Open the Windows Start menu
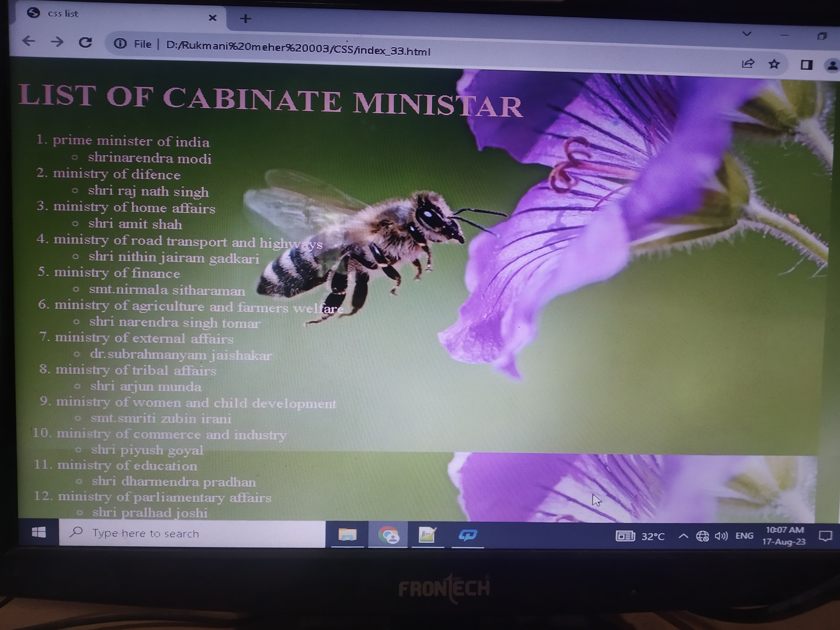Image resolution: width=840 pixels, height=630 pixels. coord(39,532)
